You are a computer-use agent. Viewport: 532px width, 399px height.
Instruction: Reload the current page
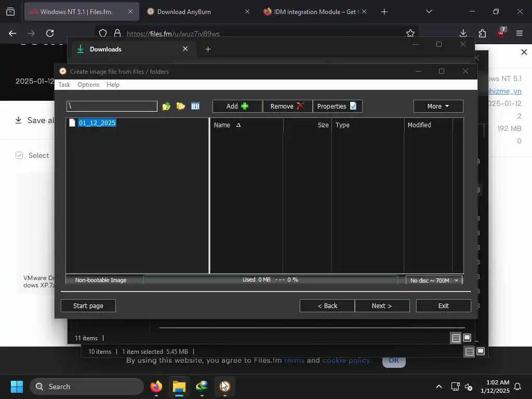pos(50,33)
